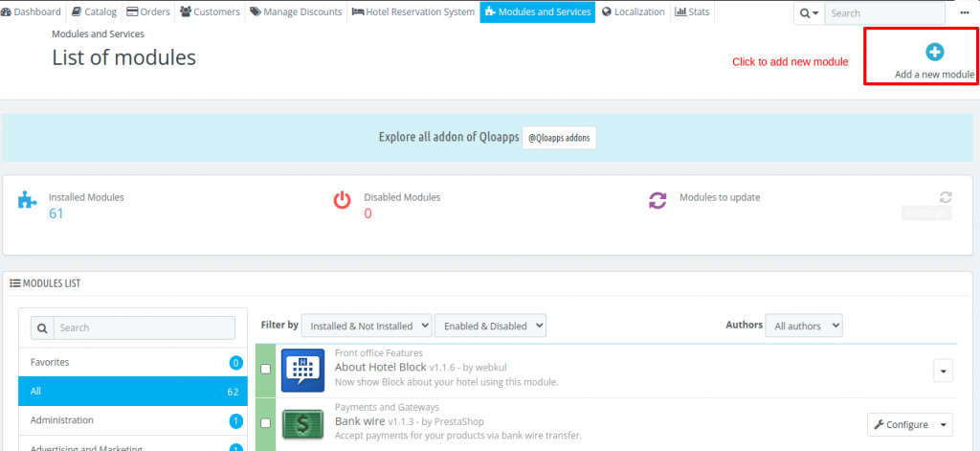The height and width of the screenshot is (451, 980).
Task: Expand the About Hotel Block actions dropdown
Action: pos(943,371)
